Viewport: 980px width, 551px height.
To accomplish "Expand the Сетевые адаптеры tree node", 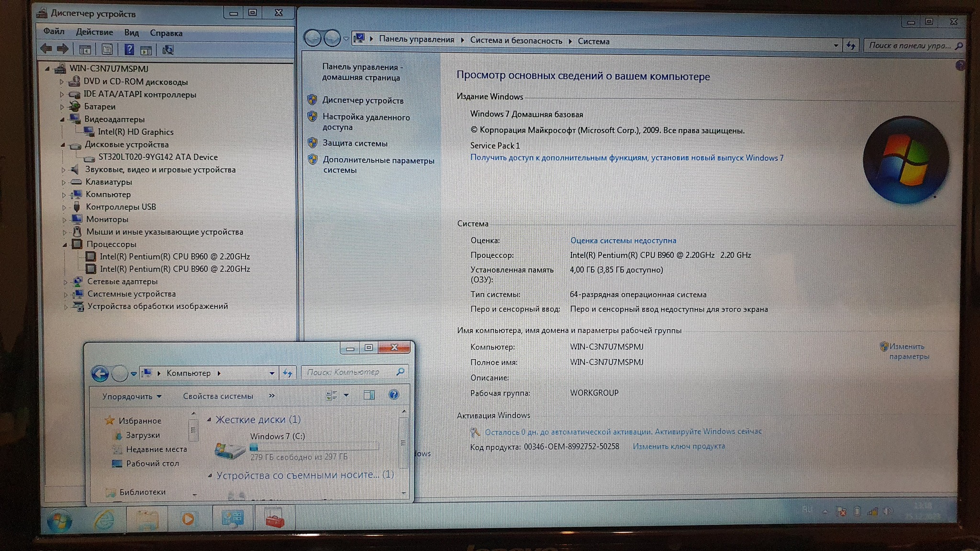I will click(x=66, y=282).
